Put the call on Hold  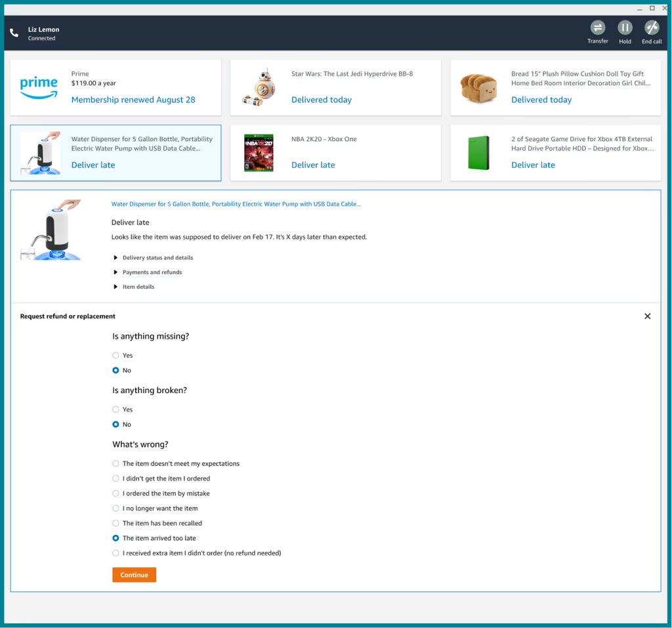click(x=625, y=28)
